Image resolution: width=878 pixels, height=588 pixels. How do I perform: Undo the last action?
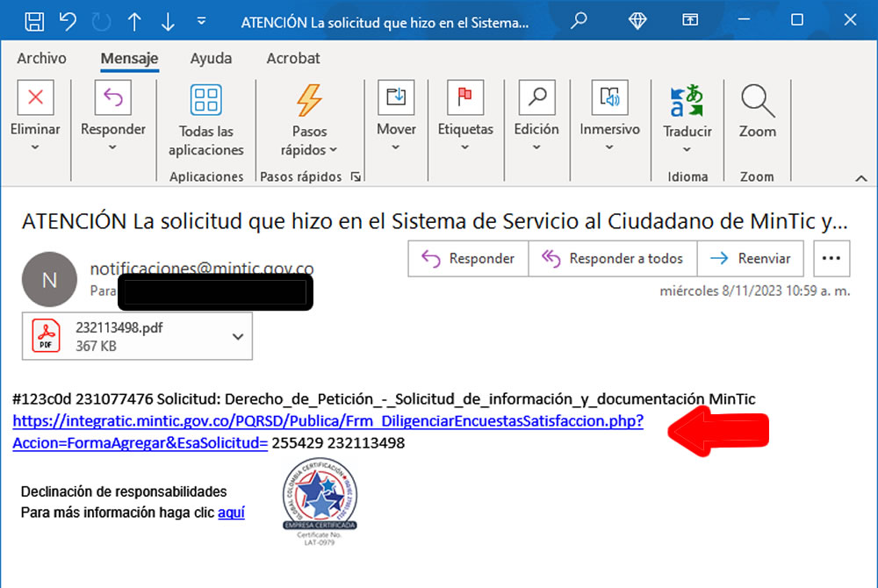click(68, 21)
